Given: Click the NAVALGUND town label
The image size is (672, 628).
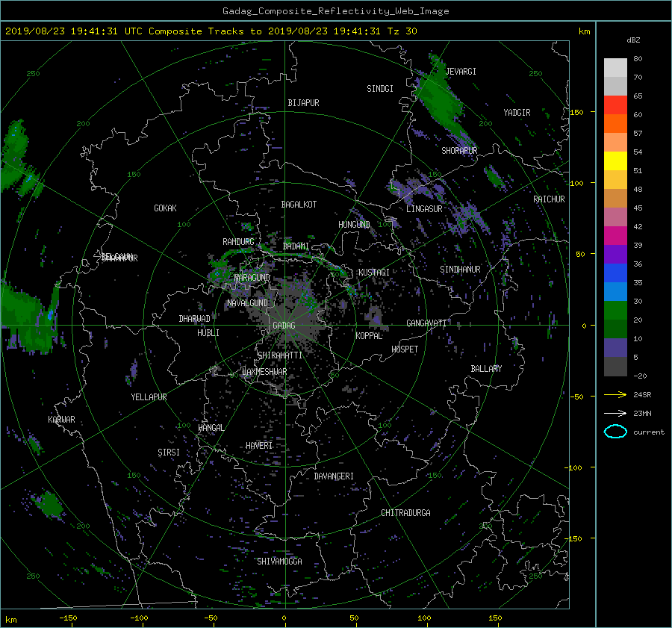Looking at the screenshot, I should [x=247, y=303].
